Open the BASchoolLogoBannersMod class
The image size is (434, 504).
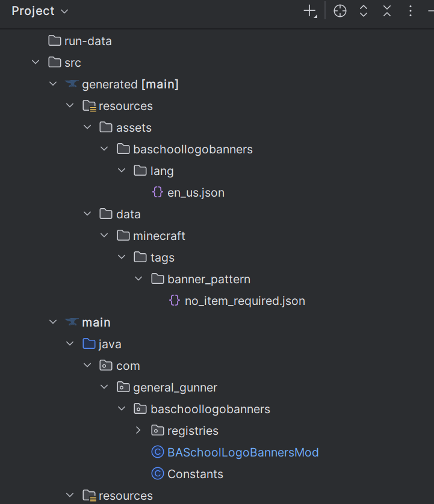pyautogui.click(x=235, y=452)
